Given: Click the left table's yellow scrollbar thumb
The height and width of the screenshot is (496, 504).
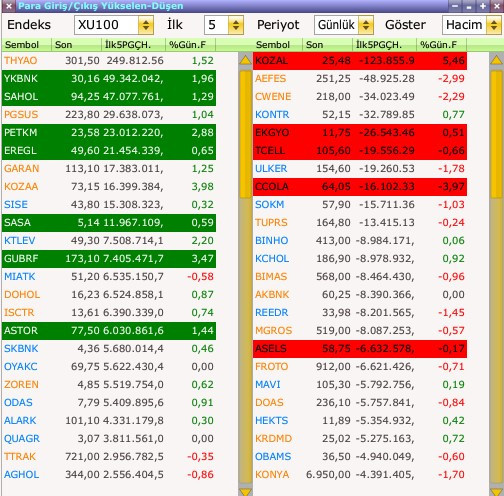Looking at the screenshot, I should point(245,133).
